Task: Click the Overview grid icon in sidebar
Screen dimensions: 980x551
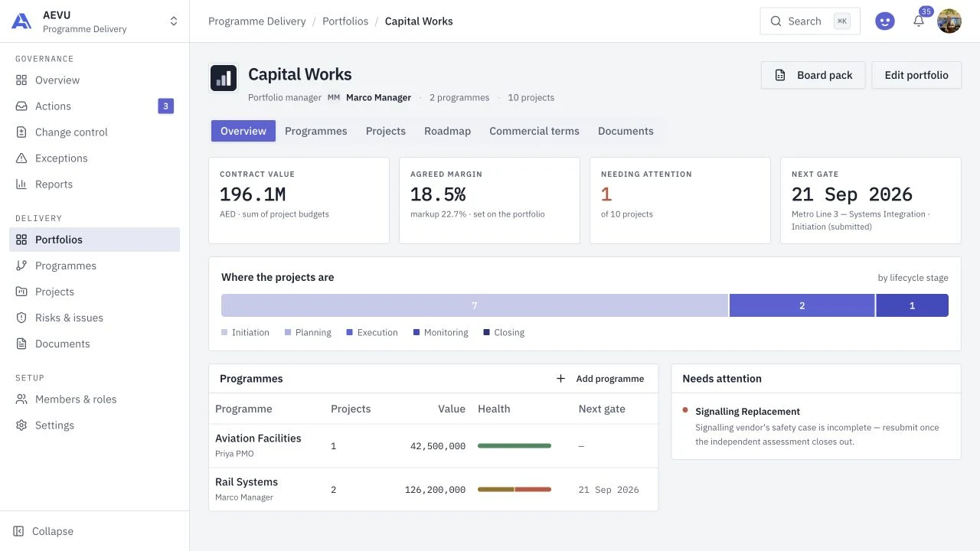Action: pyautogui.click(x=21, y=80)
